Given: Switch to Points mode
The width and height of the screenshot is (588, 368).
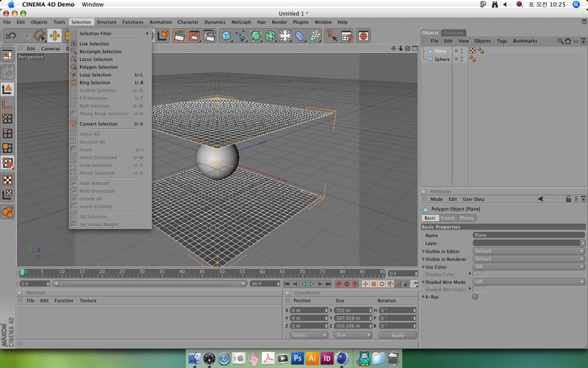Looking at the screenshot, I should tap(7, 118).
